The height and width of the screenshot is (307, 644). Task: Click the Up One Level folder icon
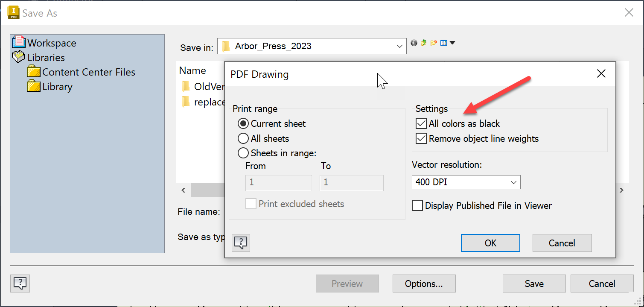[x=423, y=43]
